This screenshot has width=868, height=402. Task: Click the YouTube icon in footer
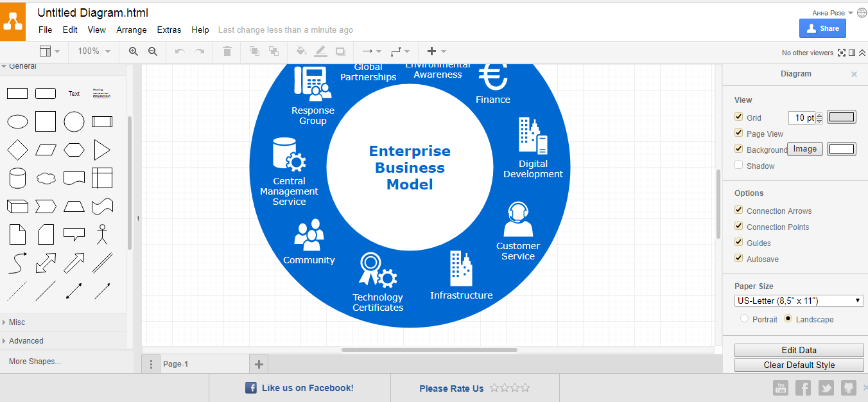[x=780, y=388]
